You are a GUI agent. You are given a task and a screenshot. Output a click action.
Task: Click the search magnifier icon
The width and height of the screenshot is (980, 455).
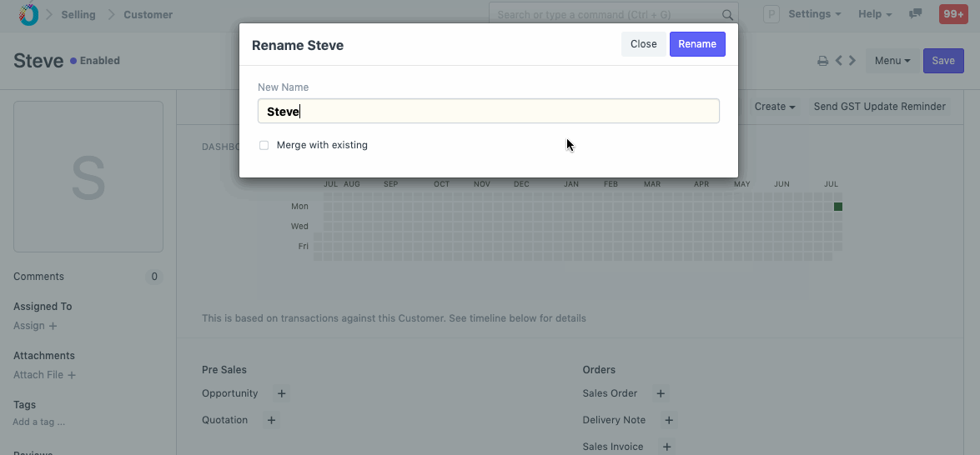[x=727, y=14]
